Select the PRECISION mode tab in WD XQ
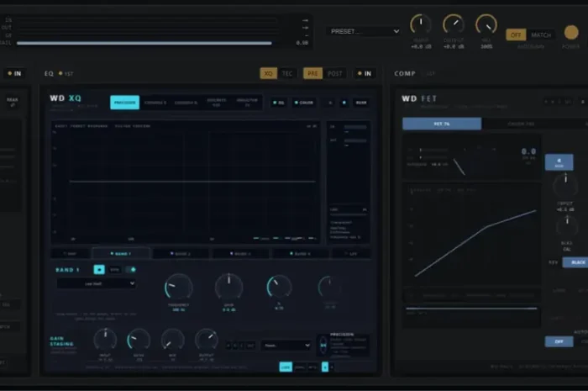Image resolution: width=588 pixels, height=391 pixels. 125,103
